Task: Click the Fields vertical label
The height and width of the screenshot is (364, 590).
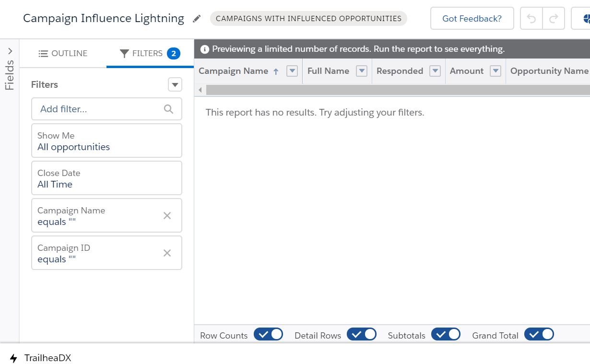Action: coord(10,75)
